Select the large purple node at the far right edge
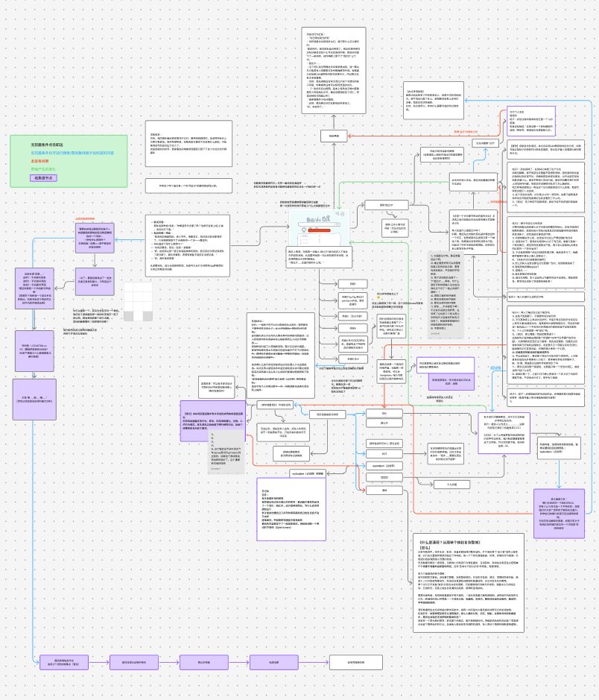This screenshot has height=700, width=599. coord(559,514)
